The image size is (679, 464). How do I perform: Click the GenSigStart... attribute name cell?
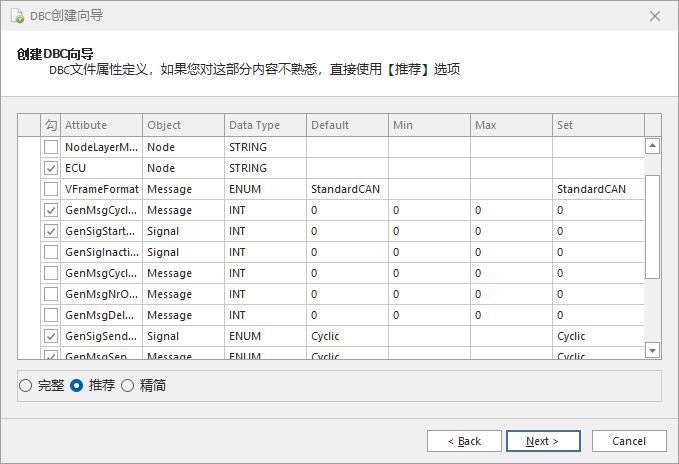pyautogui.click(x=101, y=231)
